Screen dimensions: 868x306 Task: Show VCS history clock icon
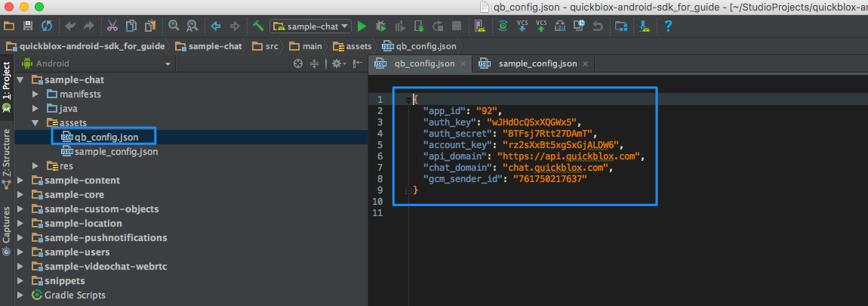[579, 26]
